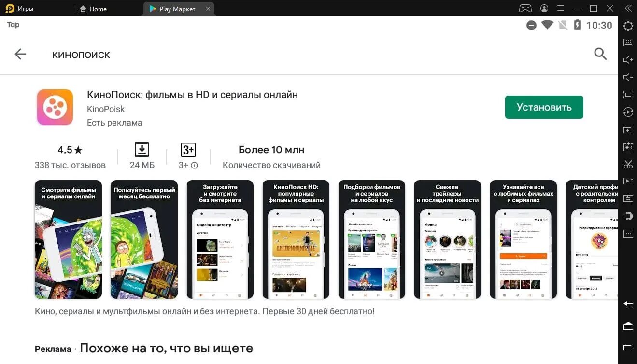Click the 3+ age rating badge
Screen dimensions: 637x364
(x=188, y=150)
